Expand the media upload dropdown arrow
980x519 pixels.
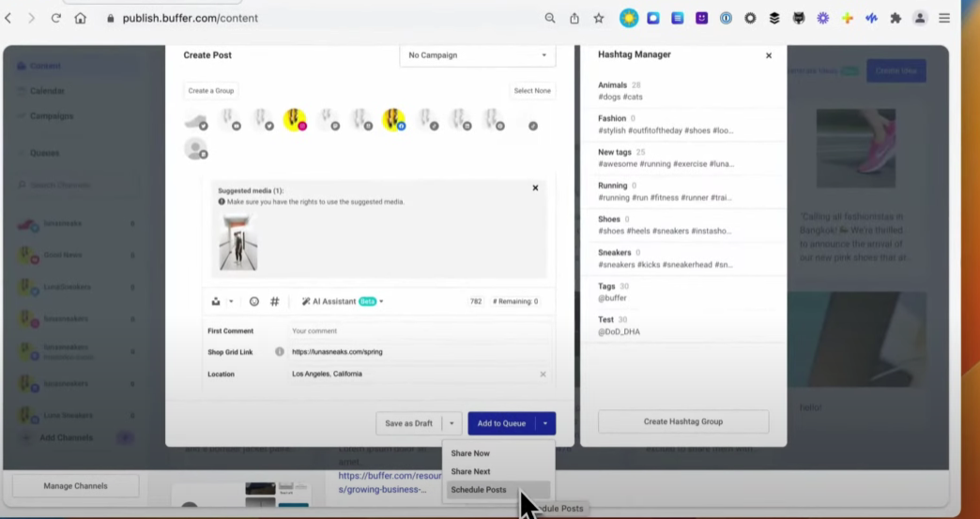click(231, 301)
